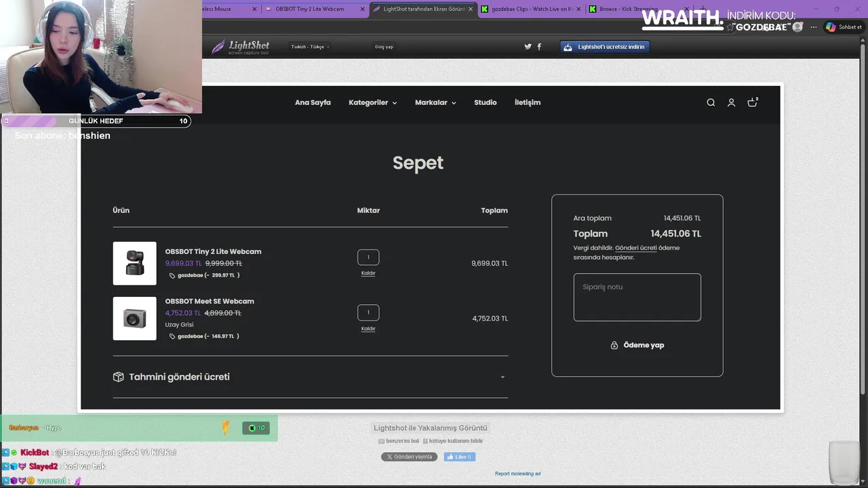The width and height of the screenshot is (868, 488).
Task: Open LightShot's Twitter bird icon
Action: [528, 47]
